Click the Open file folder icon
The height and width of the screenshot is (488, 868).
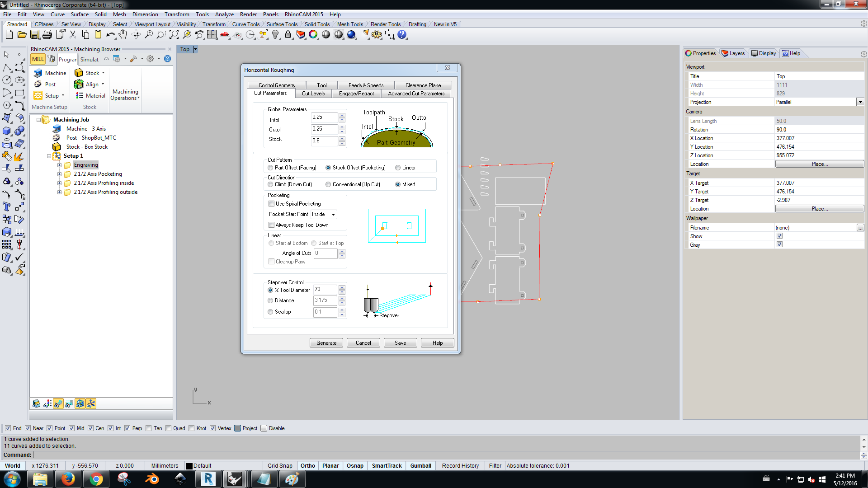coord(22,35)
